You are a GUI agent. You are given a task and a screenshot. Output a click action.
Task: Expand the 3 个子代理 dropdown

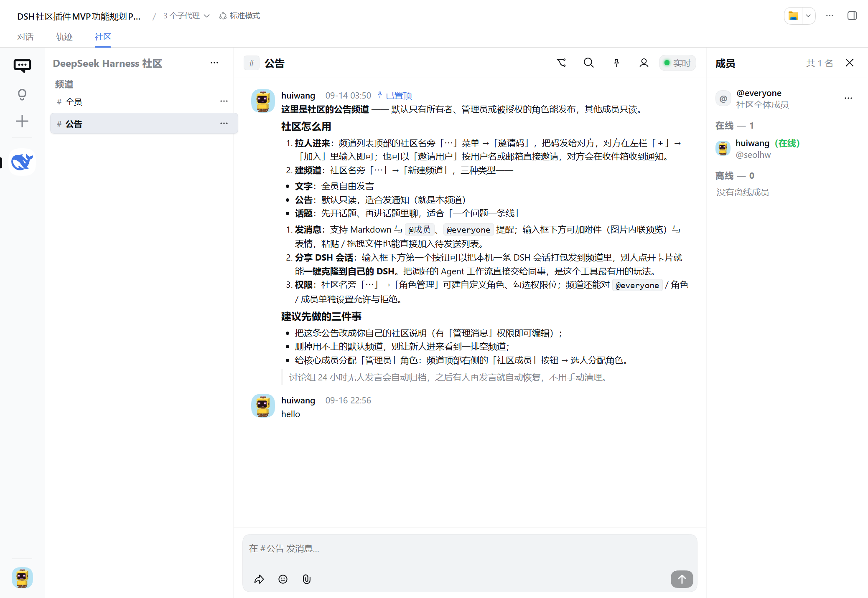pyautogui.click(x=186, y=16)
